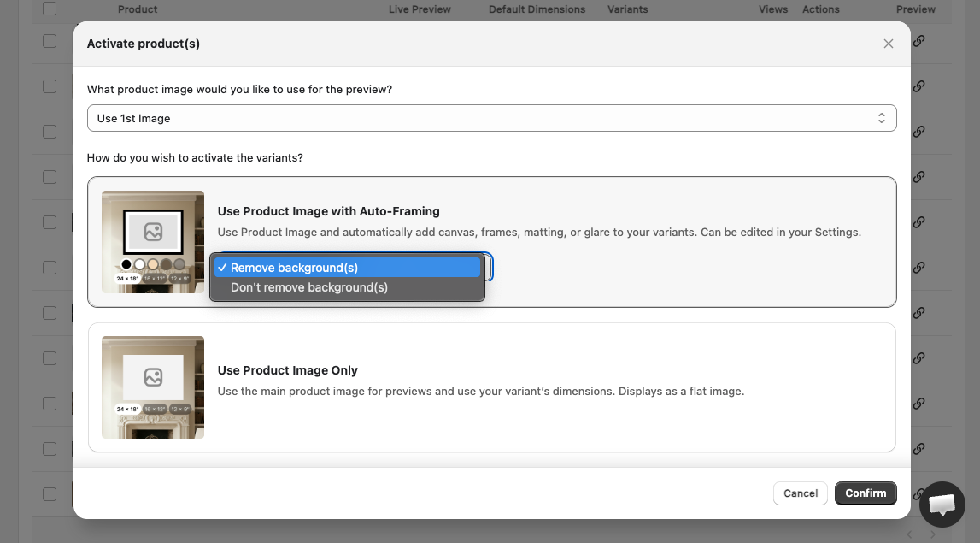Click the Preview column header
The width and height of the screenshot is (980, 543).
[x=916, y=9]
